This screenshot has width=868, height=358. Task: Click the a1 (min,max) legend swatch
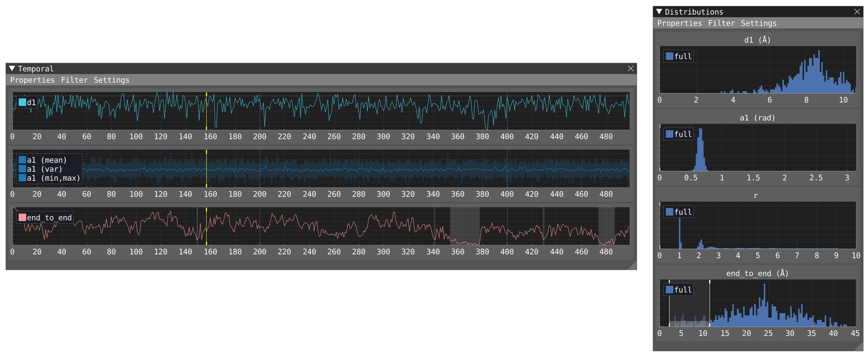coord(22,178)
